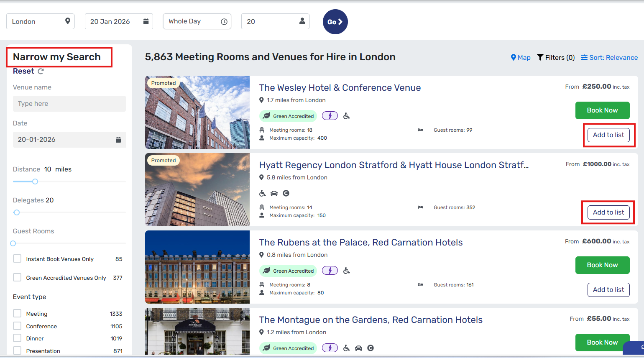Image resolution: width=644 pixels, height=358 pixels.
Task: Tick Green Accredited Venues Only checkbox
Action: coord(17,277)
